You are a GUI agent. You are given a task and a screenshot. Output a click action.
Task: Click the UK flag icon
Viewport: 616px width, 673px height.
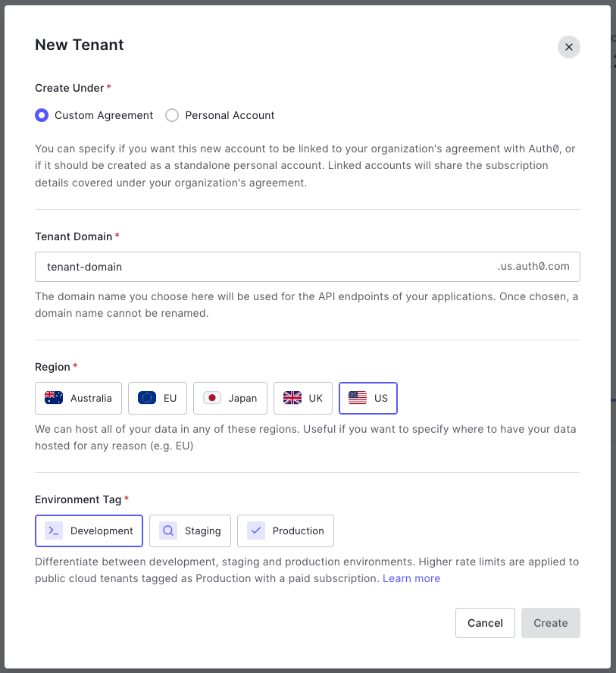click(292, 398)
